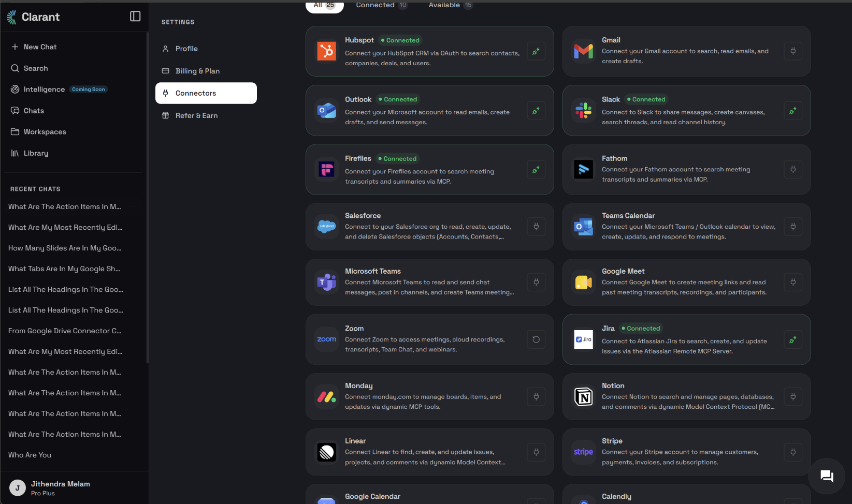The image size is (852, 504).
Task: Click the Microsoft Teams logo
Action: 327,282
